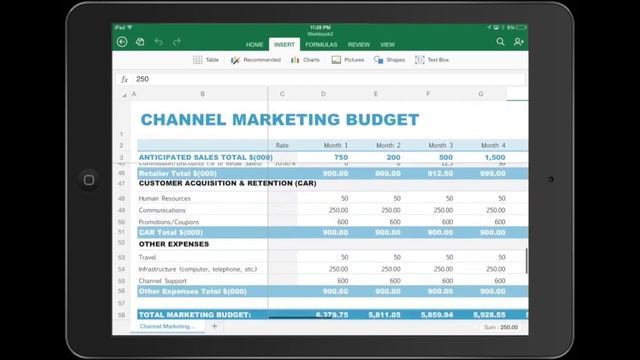The width and height of the screenshot is (640, 360).
Task: Open the REVIEW tab
Action: [x=359, y=44]
